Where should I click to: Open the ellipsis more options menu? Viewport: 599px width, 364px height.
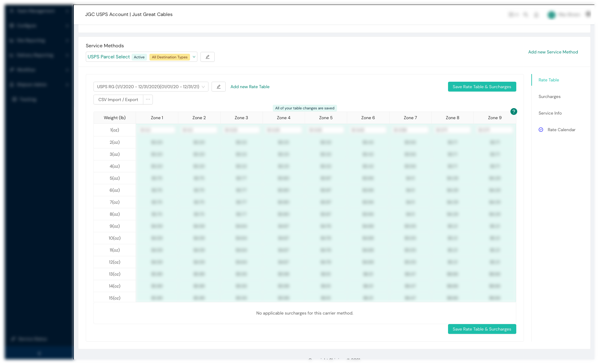pyautogui.click(x=148, y=100)
